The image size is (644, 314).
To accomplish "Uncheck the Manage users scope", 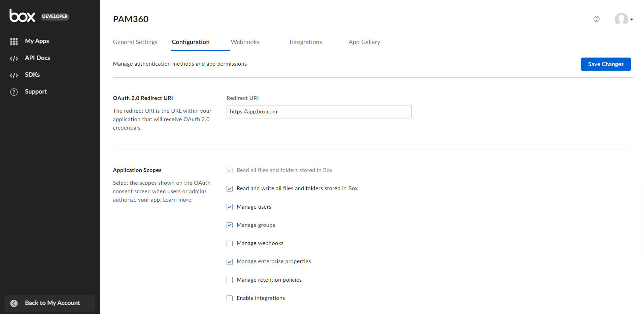I will (x=230, y=207).
